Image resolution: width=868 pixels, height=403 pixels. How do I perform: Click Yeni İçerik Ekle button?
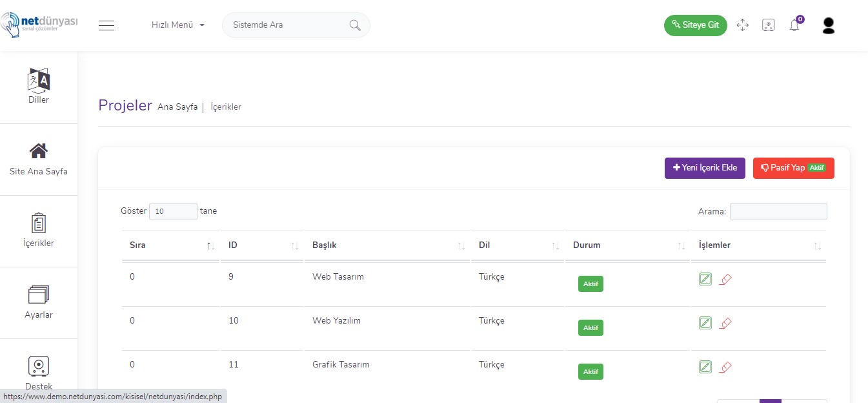[705, 168]
